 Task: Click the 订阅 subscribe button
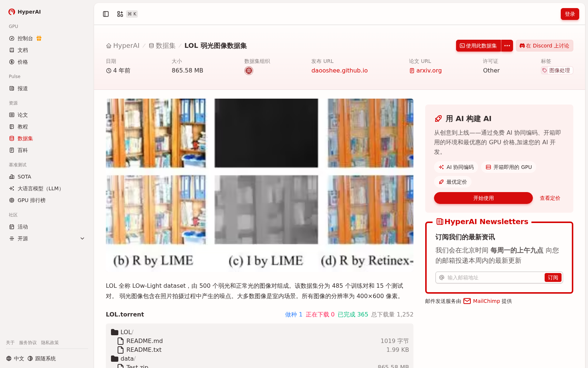pos(553,277)
